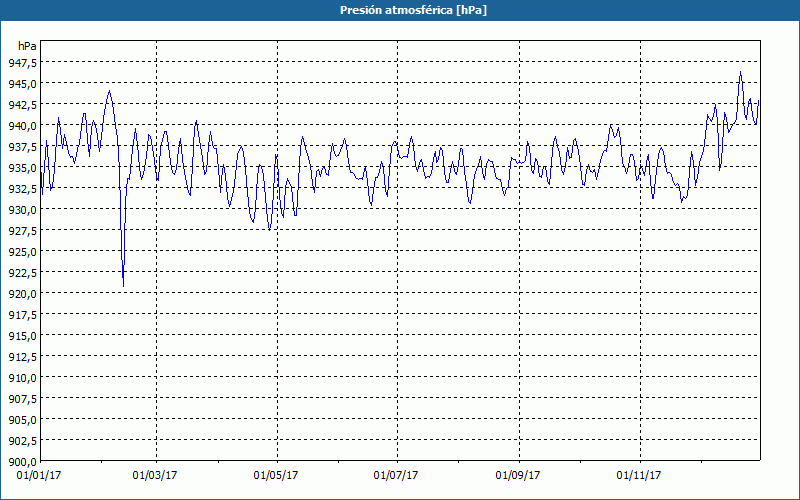Click the 925,0 y-axis value
Viewport: 800px width, 500px height.
[x=22, y=251]
